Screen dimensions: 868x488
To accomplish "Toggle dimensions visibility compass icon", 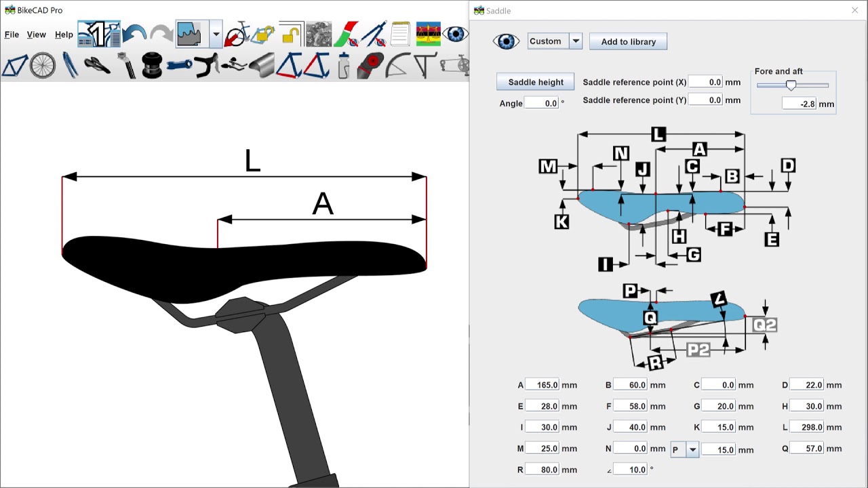I will coord(374,34).
